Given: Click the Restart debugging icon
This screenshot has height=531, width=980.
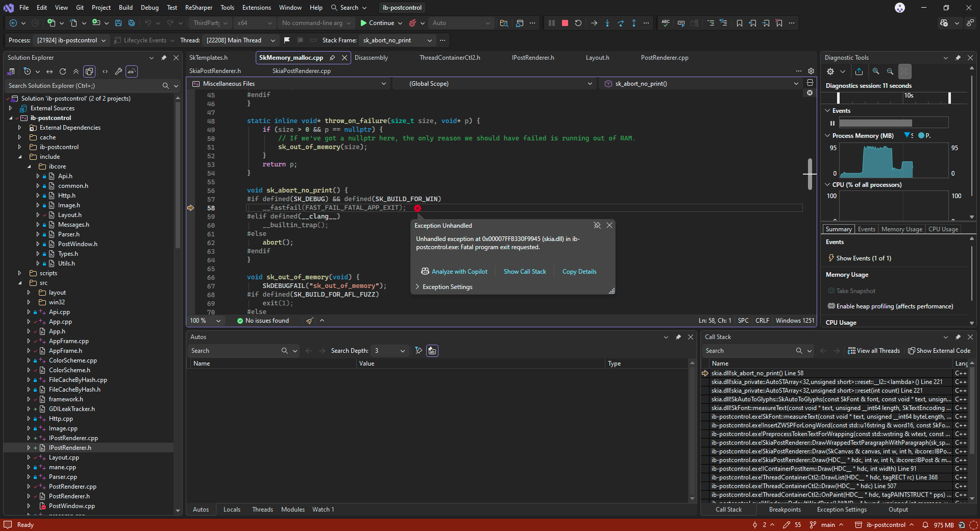Looking at the screenshot, I should [x=578, y=23].
